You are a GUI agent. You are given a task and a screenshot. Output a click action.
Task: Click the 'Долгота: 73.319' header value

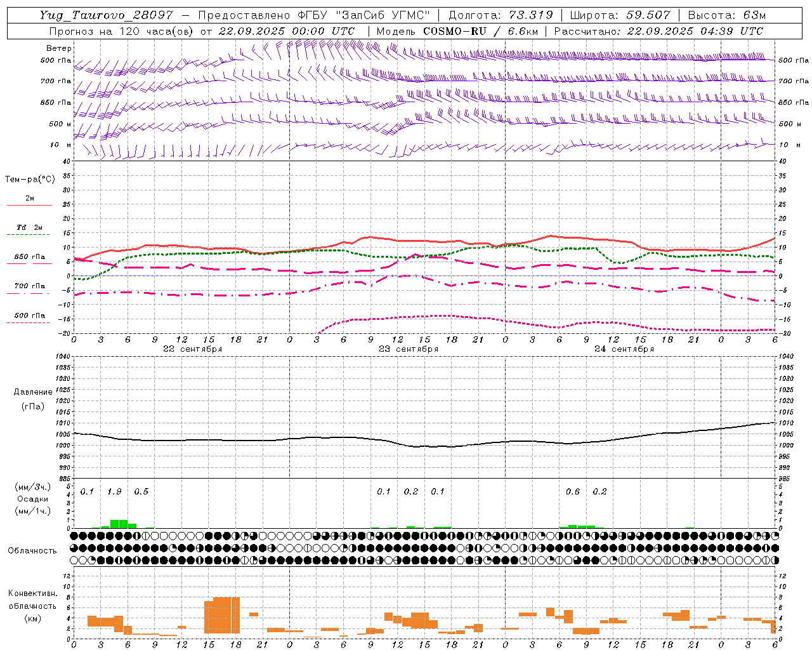pyautogui.click(x=501, y=15)
